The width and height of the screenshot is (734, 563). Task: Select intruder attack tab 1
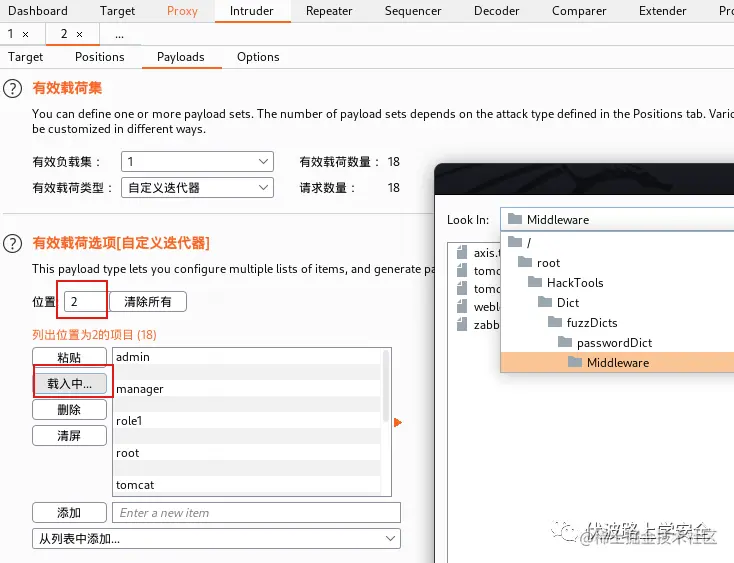(11, 34)
